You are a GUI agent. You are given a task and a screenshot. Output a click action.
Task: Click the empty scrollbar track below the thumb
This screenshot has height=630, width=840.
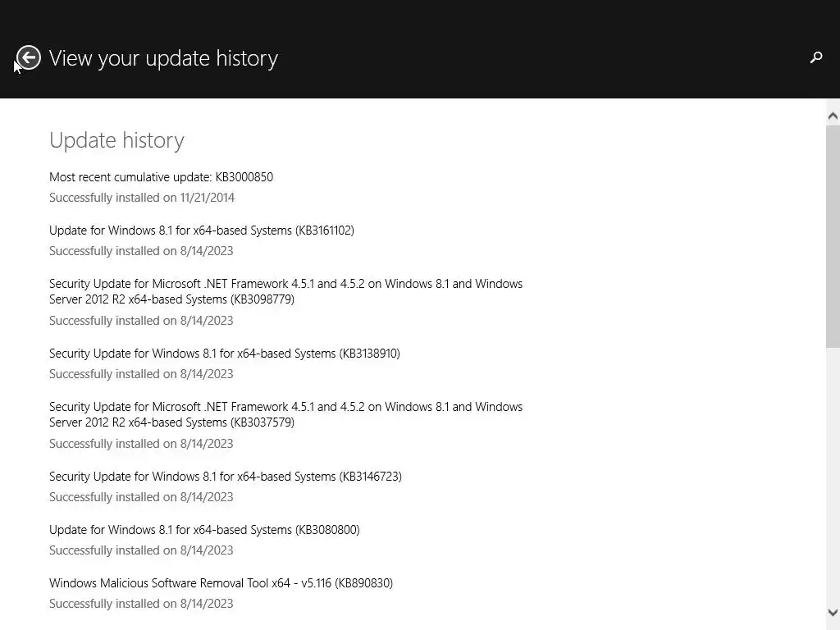click(833, 476)
